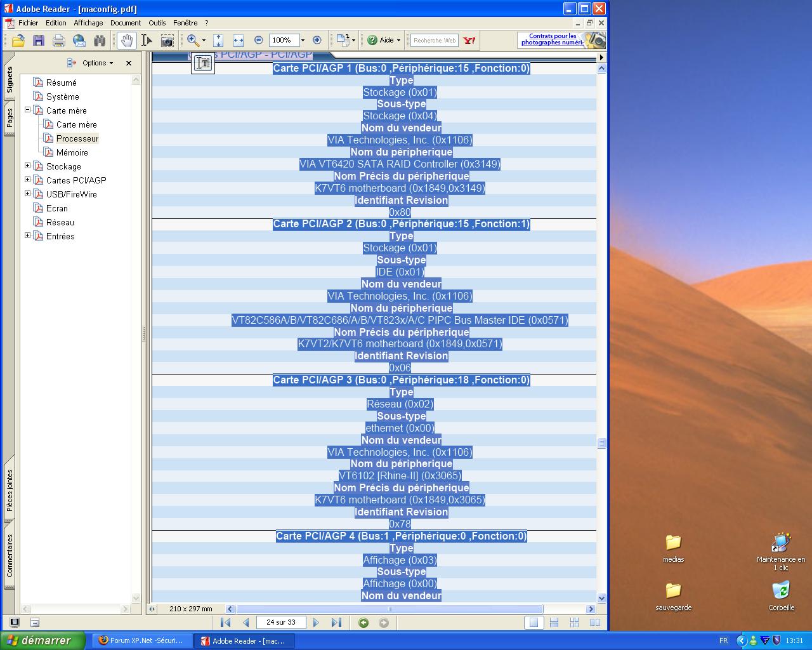
Task: Toggle the toolbar hide button in status bar
Action: coord(35,623)
